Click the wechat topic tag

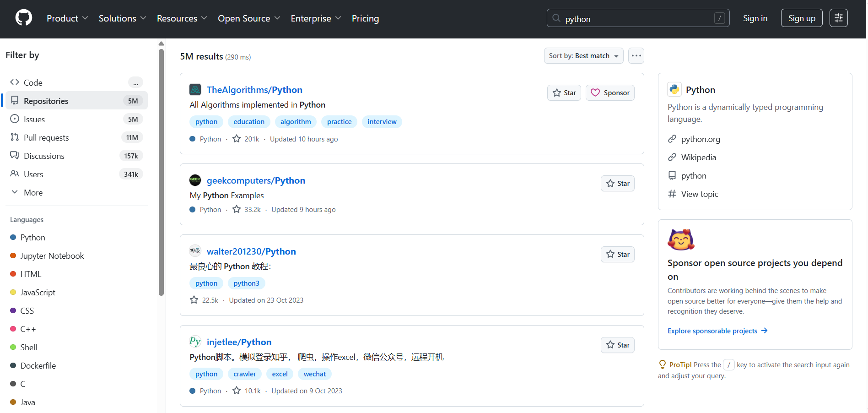point(315,374)
